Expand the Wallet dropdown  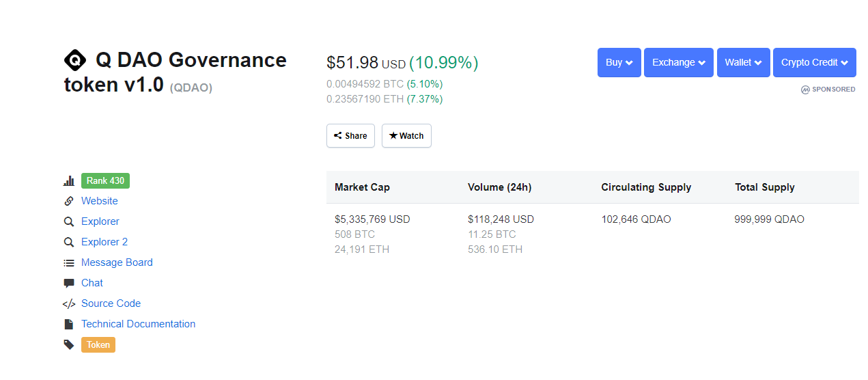pyautogui.click(x=743, y=62)
